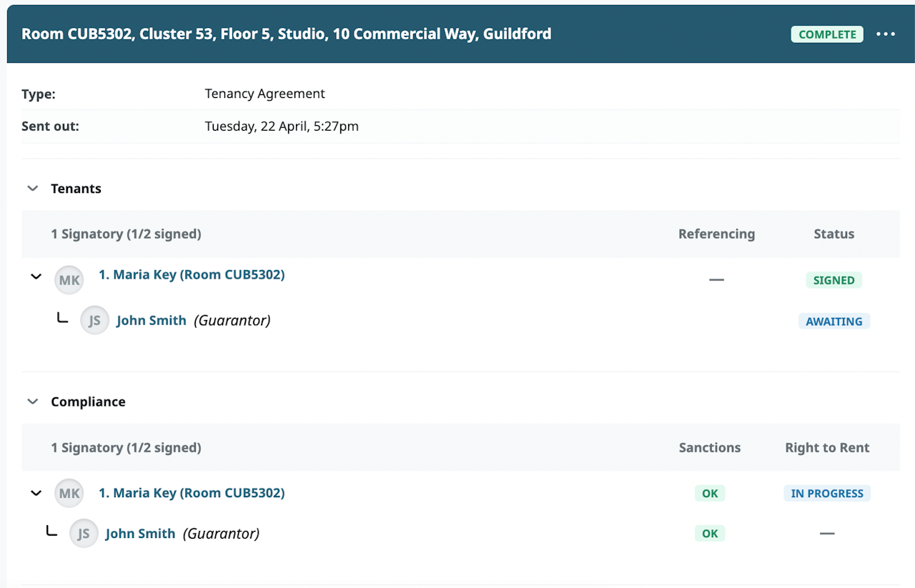Collapse Maria Key row in Tenants
The image size is (915, 588).
(x=36, y=276)
